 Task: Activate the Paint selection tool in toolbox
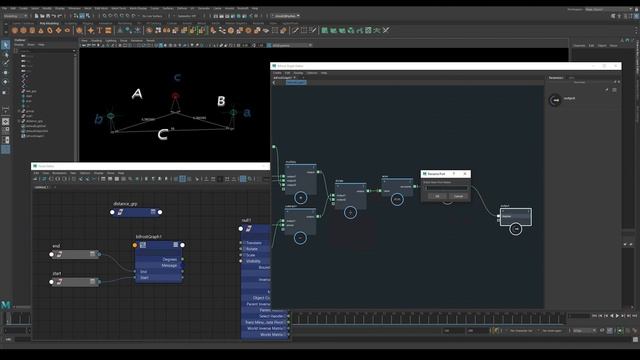click(x=5, y=63)
